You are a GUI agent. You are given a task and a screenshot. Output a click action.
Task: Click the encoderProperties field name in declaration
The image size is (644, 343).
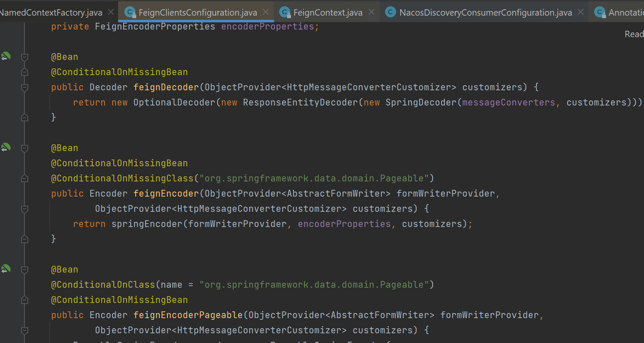click(267, 27)
